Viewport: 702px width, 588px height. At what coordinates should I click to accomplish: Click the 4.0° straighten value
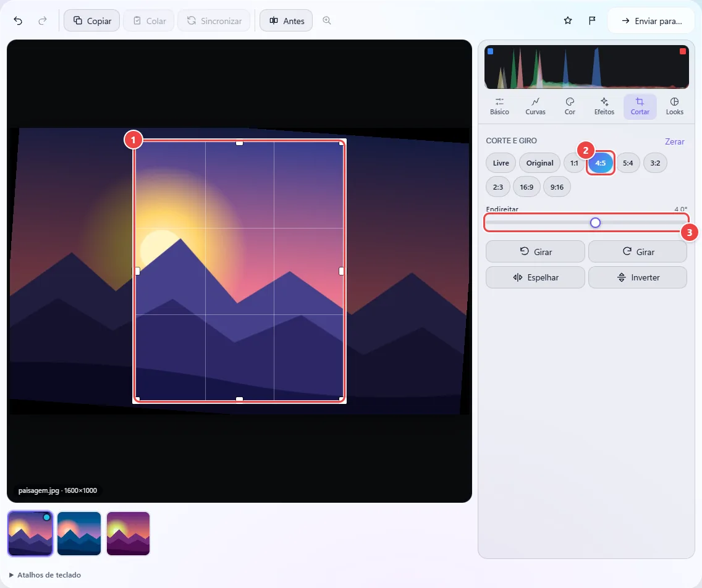[x=680, y=209]
